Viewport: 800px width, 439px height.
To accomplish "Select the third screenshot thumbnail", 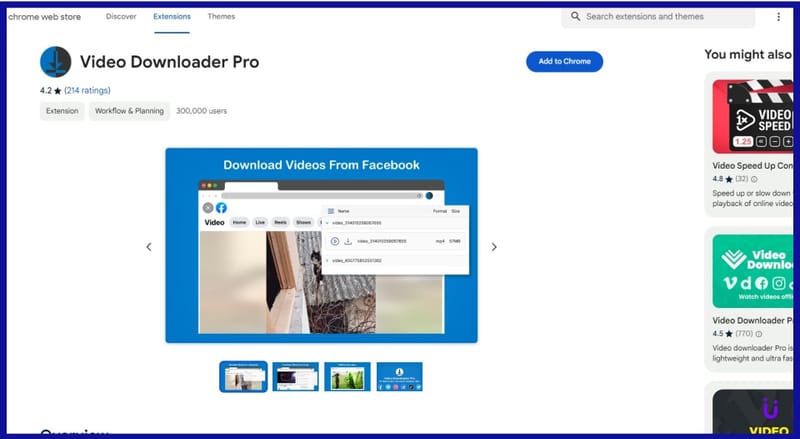I will click(x=347, y=377).
